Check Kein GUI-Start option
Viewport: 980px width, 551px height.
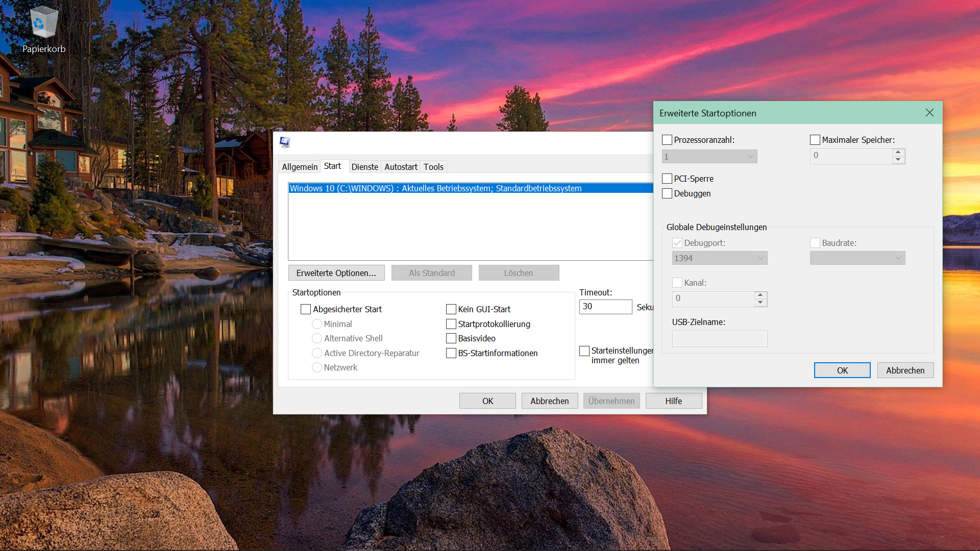(x=451, y=309)
